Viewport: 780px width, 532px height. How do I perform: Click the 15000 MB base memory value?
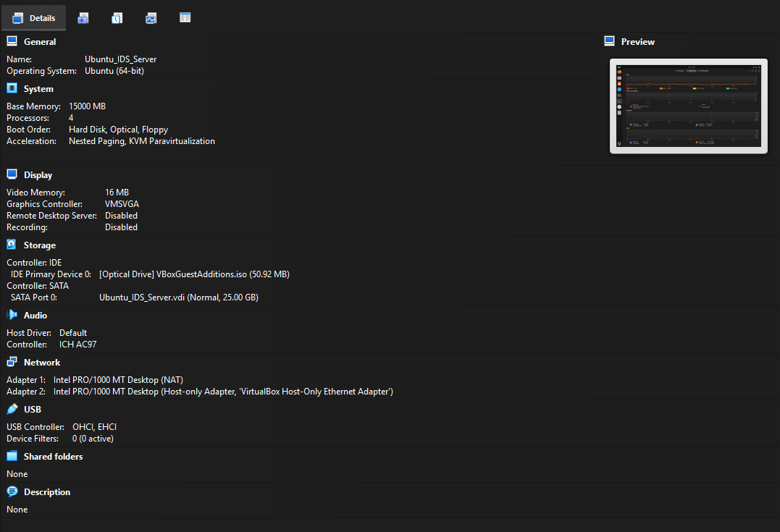click(x=87, y=106)
